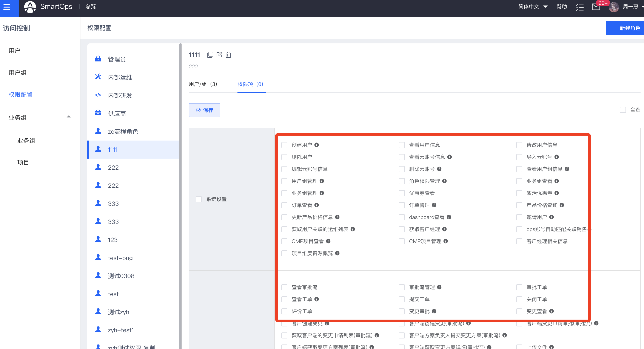Open the 周一惠 user account dropdown
The image size is (644, 349).
[630, 7]
